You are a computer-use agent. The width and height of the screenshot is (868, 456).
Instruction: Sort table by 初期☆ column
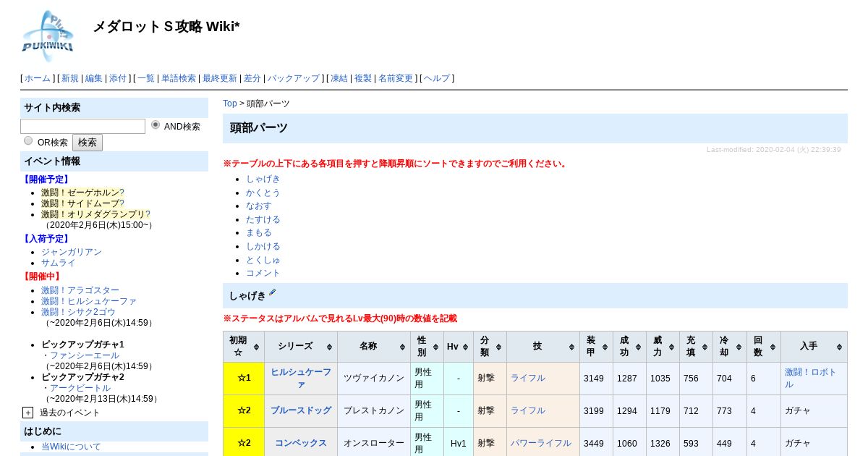pos(244,347)
